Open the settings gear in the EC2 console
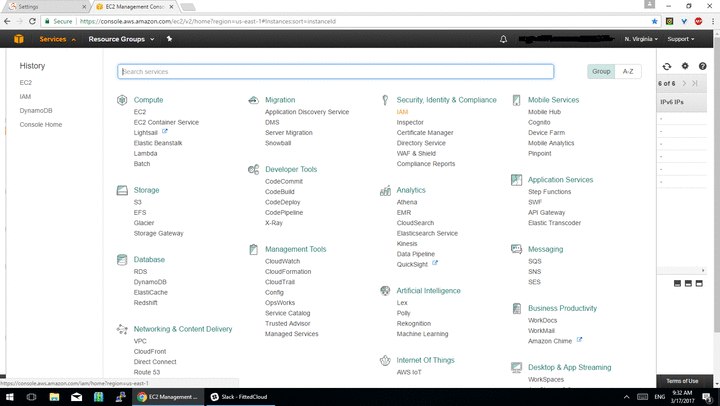Screen dimensions: 720x406 coord(685,66)
